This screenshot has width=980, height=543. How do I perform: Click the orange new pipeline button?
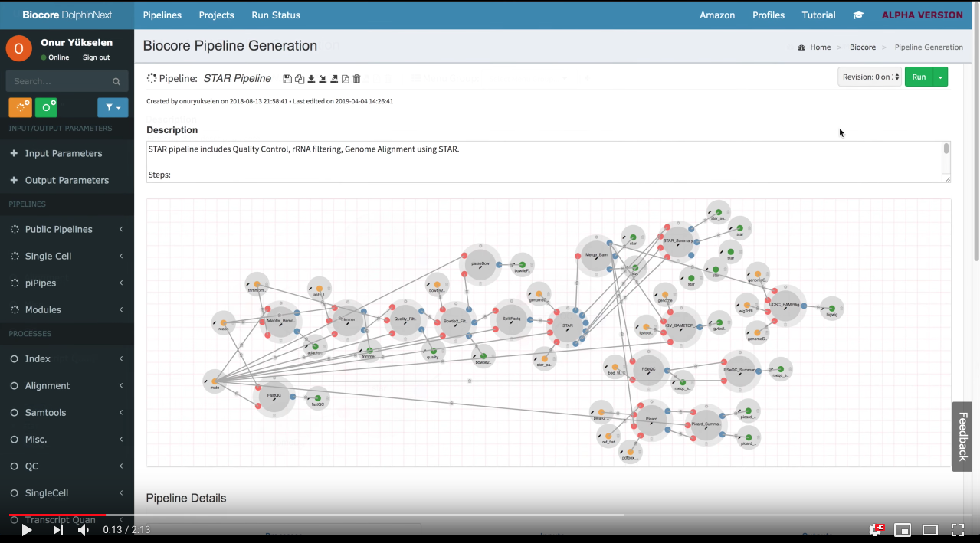point(20,107)
